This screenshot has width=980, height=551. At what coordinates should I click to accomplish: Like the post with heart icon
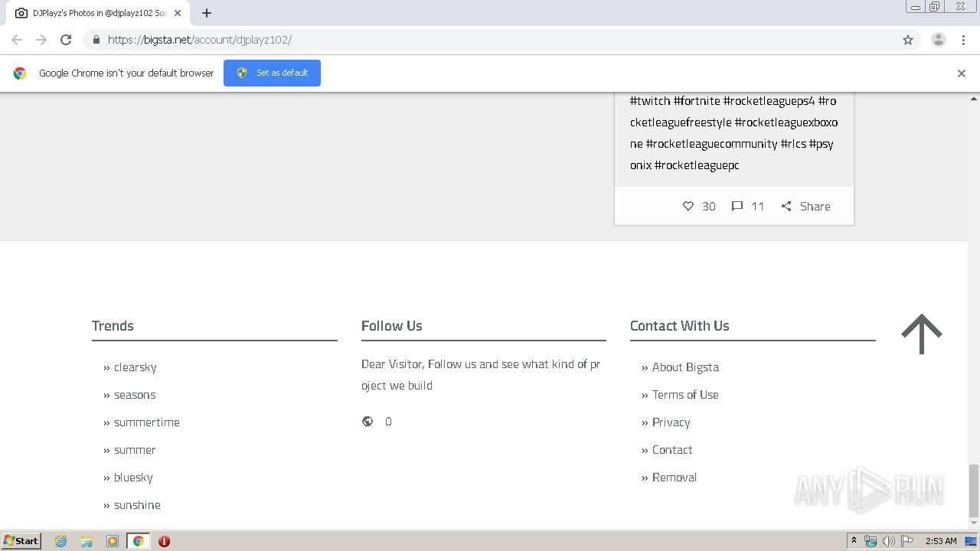[x=688, y=206]
